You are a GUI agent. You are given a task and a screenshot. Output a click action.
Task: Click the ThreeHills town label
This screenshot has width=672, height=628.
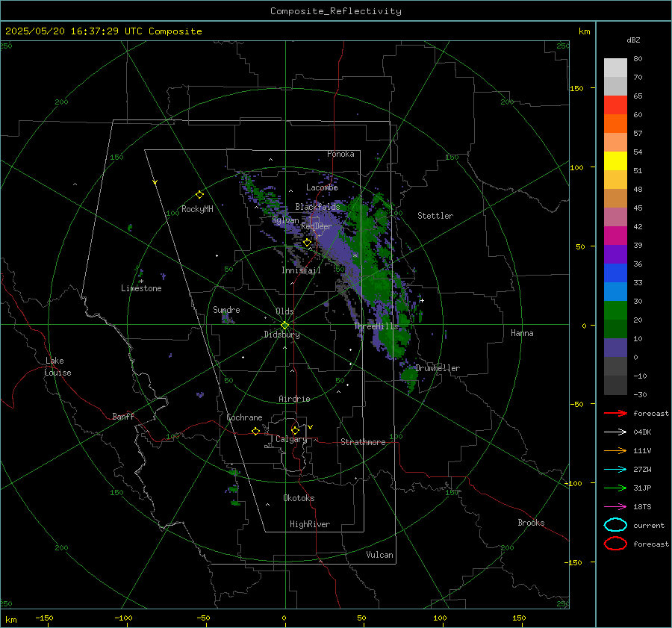coord(376,326)
